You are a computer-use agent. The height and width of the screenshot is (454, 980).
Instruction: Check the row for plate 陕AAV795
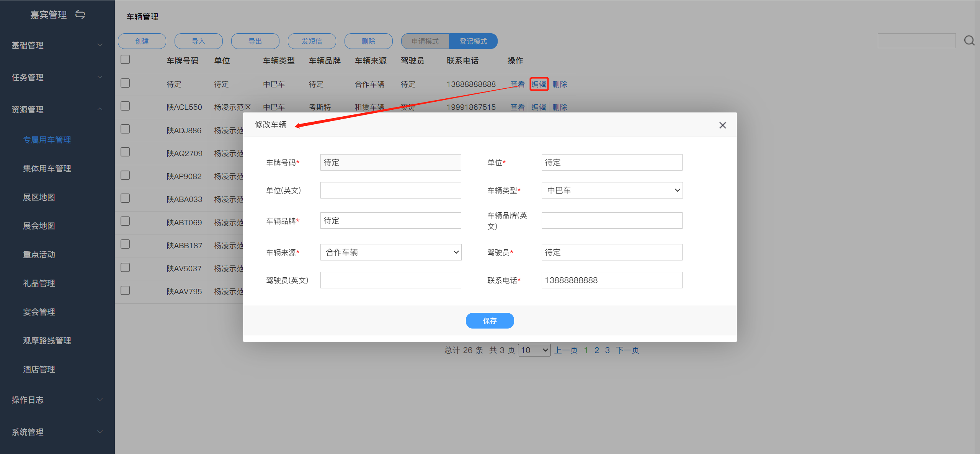click(x=125, y=291)
